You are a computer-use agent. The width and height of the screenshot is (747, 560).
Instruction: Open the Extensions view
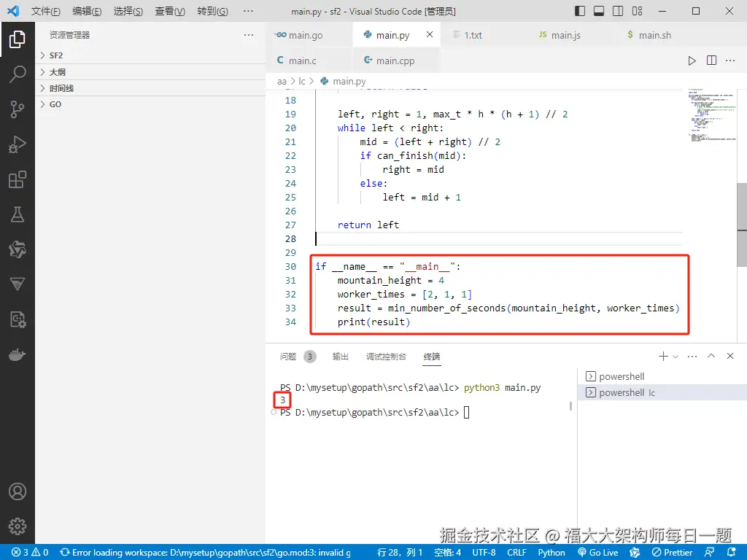coord(18,179)
